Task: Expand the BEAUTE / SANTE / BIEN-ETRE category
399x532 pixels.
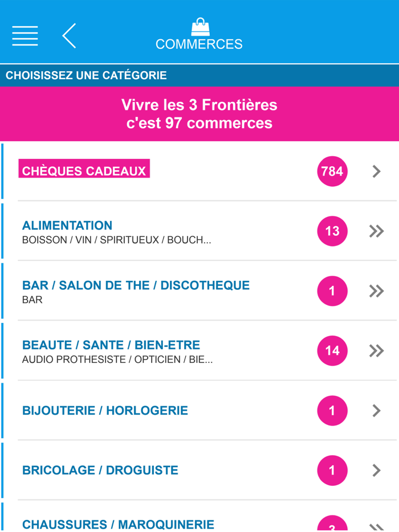Action: [376, 351]
